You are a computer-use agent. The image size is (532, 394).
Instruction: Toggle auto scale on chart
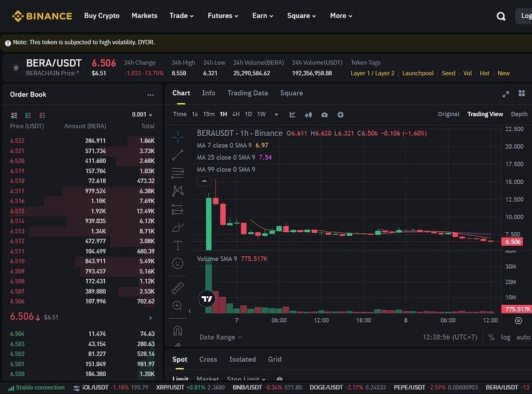[x=523, y=337]
